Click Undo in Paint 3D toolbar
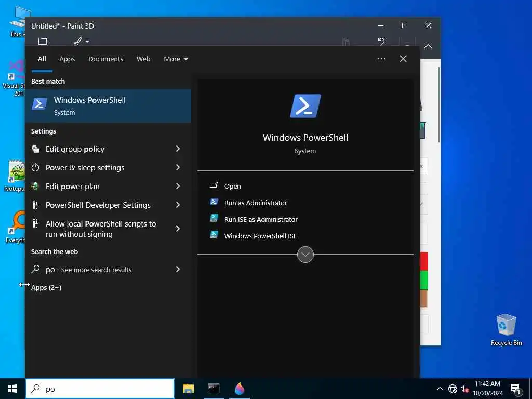Image resolution: width=532 pixels, height=399 pixels. [x=381, y=42]
